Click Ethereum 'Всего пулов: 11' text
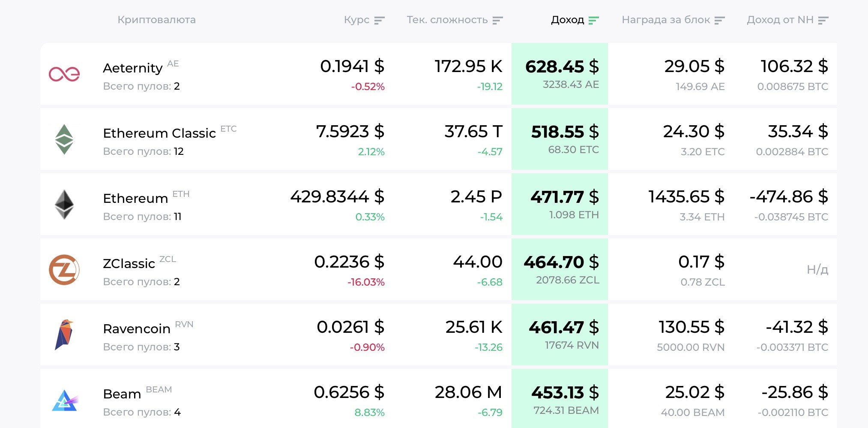The width and height of the screenshot is (868, 428). (x=142, y=217)
